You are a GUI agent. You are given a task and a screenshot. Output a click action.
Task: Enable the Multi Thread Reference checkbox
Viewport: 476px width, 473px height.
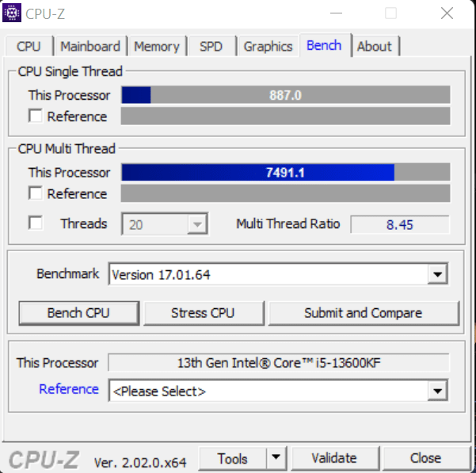[35, 193]
